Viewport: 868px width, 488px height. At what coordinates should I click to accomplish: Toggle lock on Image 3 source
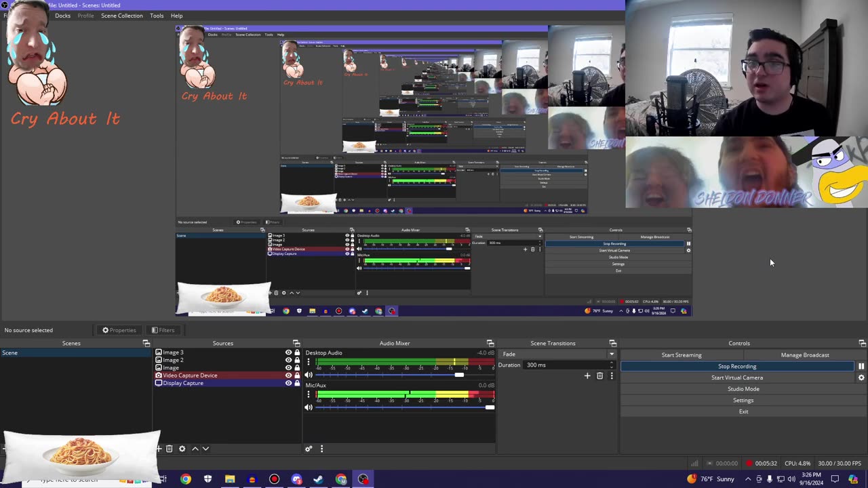[297, 352]
